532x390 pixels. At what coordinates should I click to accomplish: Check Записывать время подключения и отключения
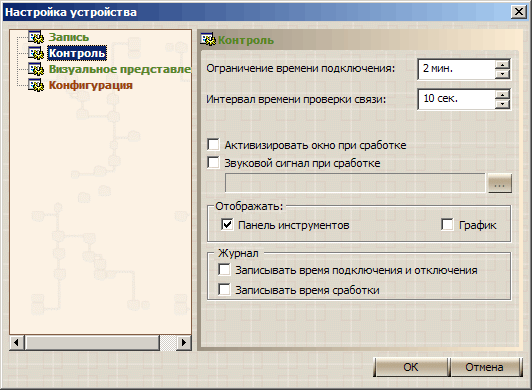pos(224,270)
